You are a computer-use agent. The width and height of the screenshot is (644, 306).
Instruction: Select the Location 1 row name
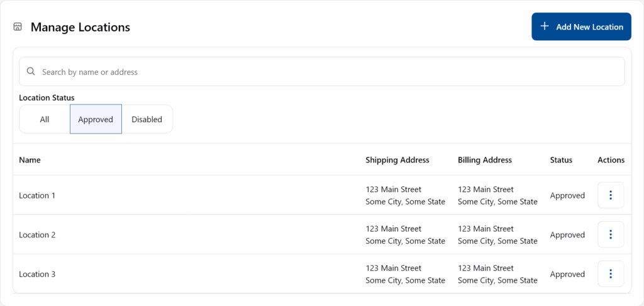[37, 196]
